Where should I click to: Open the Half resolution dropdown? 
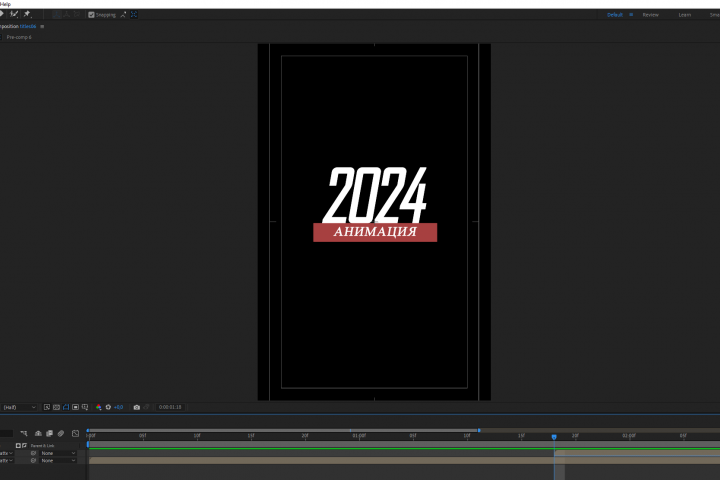(x=19, y=407)
